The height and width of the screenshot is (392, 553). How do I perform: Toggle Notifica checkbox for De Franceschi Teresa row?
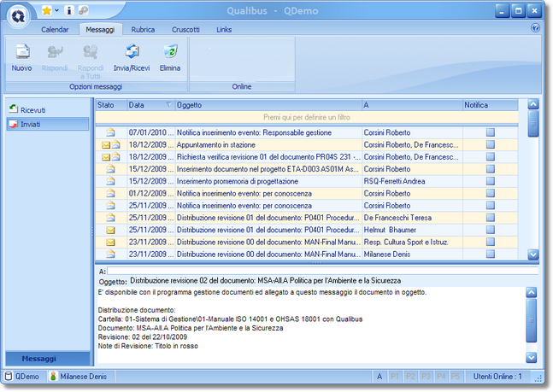(491, 218)
